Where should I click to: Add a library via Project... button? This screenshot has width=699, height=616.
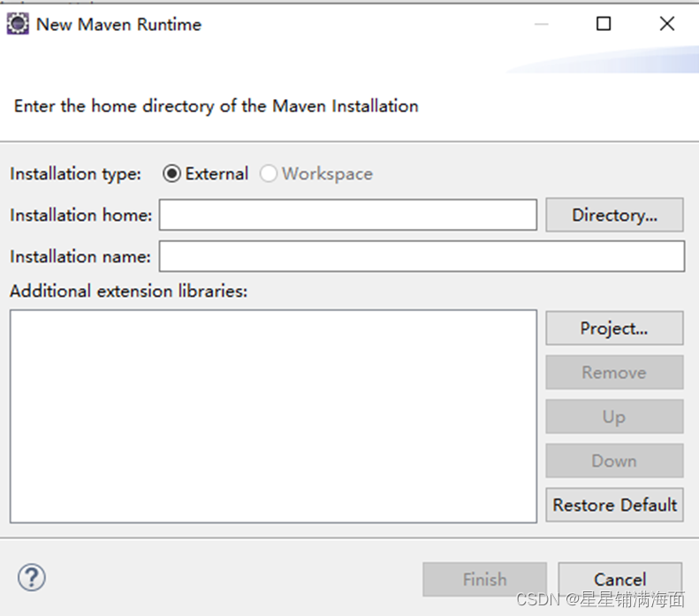click(x=614, y=328)
